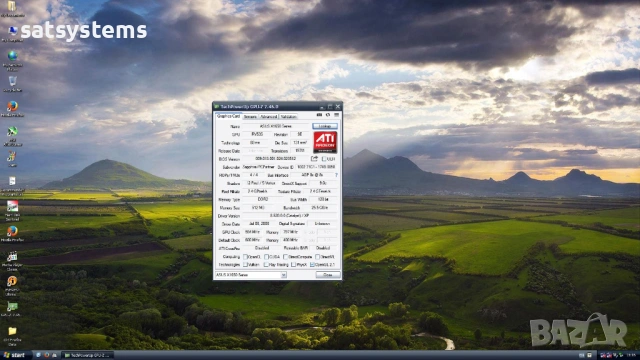This screenshot has width=640, height=360.
Task: Open the Windows Start menu
Action: point(14,355)
